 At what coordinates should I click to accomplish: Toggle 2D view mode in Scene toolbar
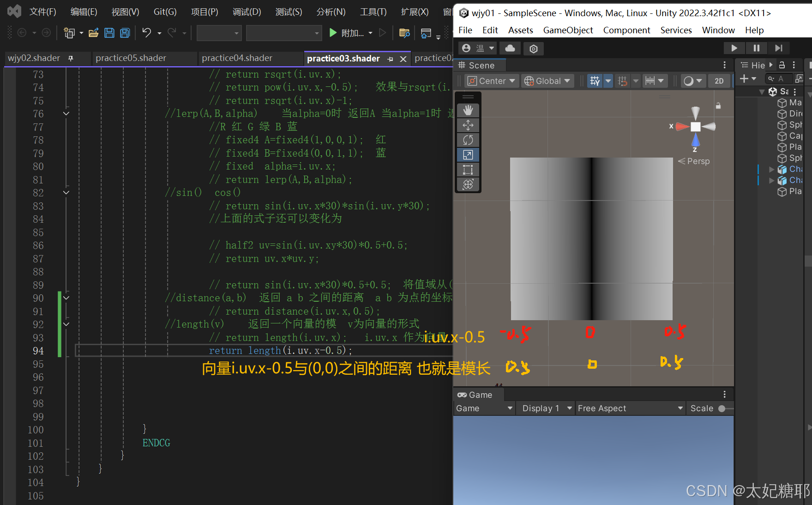coord(719,81)
